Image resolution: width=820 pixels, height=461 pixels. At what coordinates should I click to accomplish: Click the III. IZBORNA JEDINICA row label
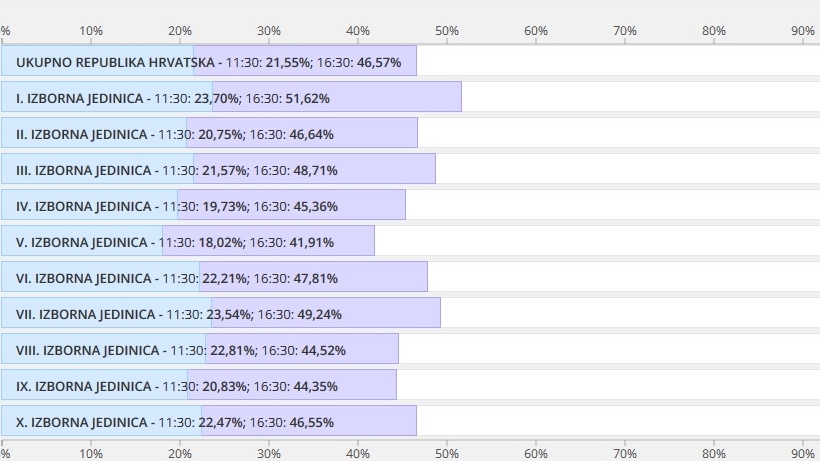tap(85, 170)
